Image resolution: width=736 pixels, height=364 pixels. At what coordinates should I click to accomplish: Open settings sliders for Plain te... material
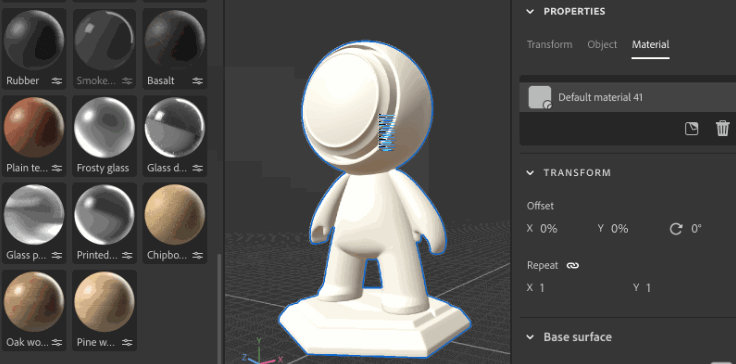(57, 168)
